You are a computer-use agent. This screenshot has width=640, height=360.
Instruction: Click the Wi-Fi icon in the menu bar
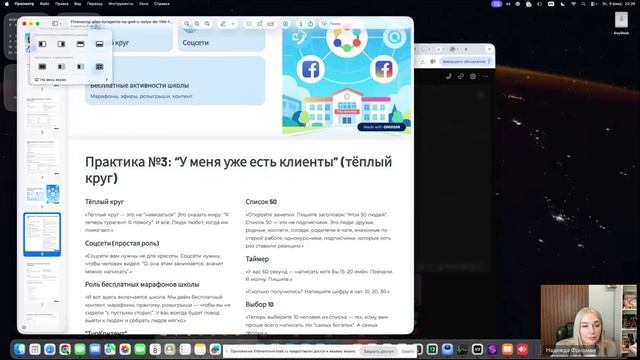573,4
